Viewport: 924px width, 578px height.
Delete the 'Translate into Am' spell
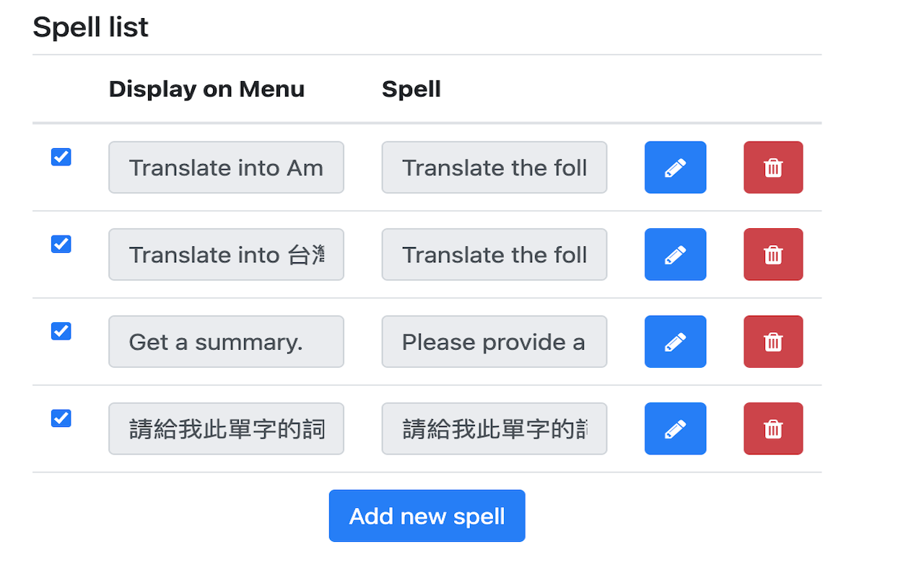773,167
